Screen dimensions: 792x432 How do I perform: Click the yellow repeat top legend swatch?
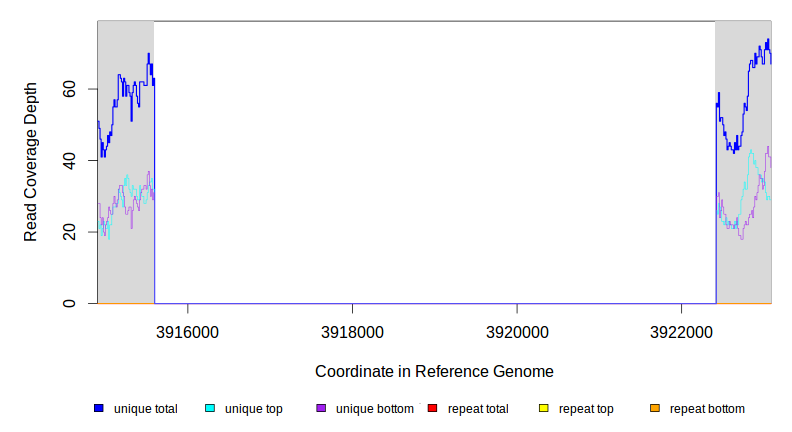pyautogui.click(x=544, y=409)
